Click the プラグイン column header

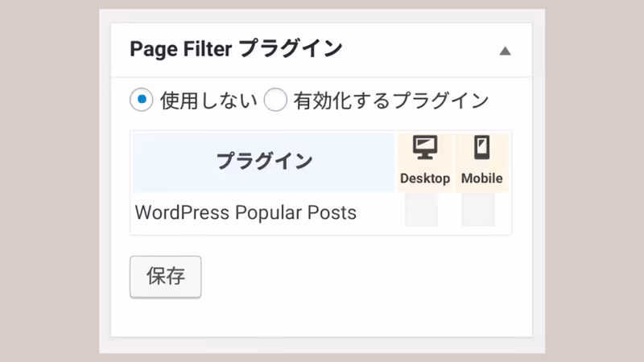264,161
